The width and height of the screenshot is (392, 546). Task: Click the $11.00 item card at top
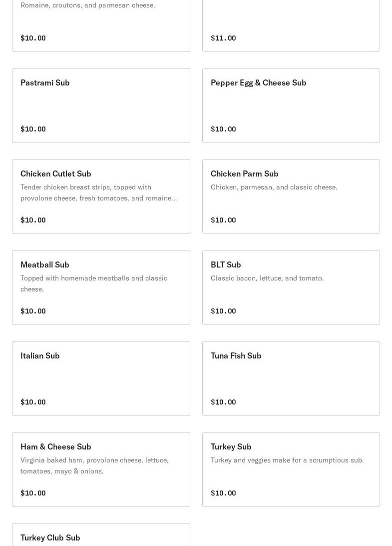[x=291, y=25]
